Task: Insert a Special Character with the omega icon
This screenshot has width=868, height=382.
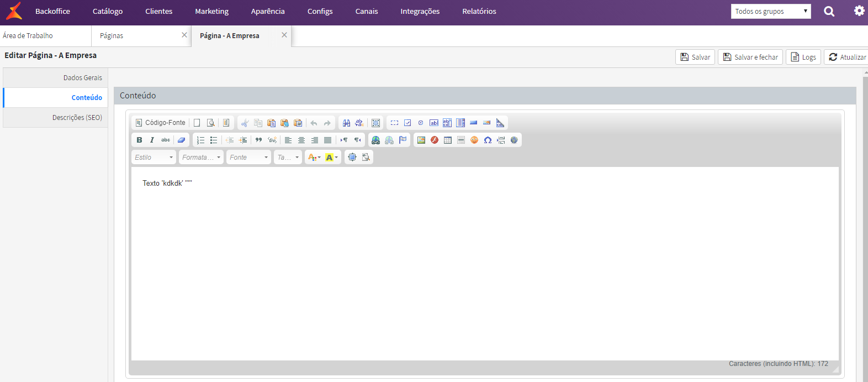Action: (488, 140)
